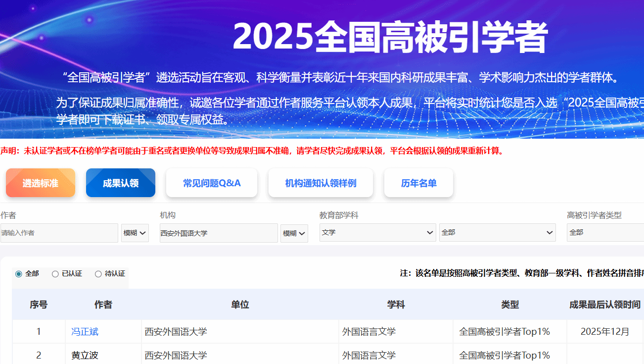Click the 遴选标准 orange button
Screen dimensions: 644x364
click(x=41, y=183)
